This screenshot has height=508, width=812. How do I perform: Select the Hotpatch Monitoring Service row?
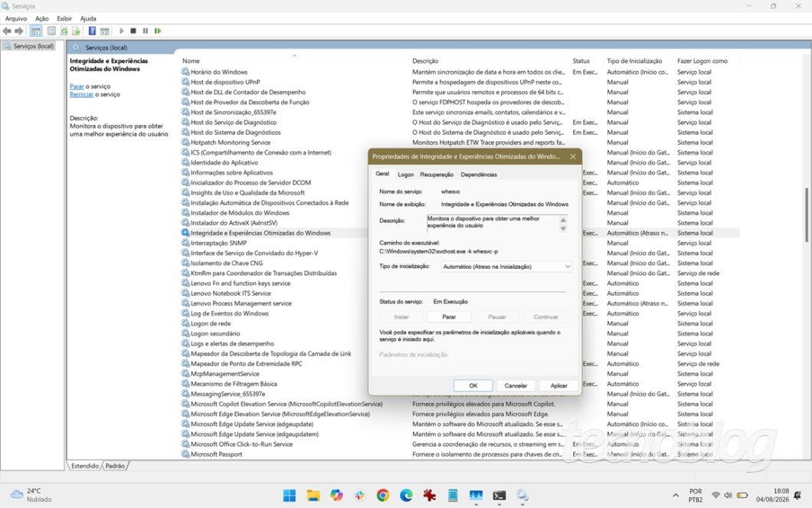pyautogui.click(x=231, y=143)
